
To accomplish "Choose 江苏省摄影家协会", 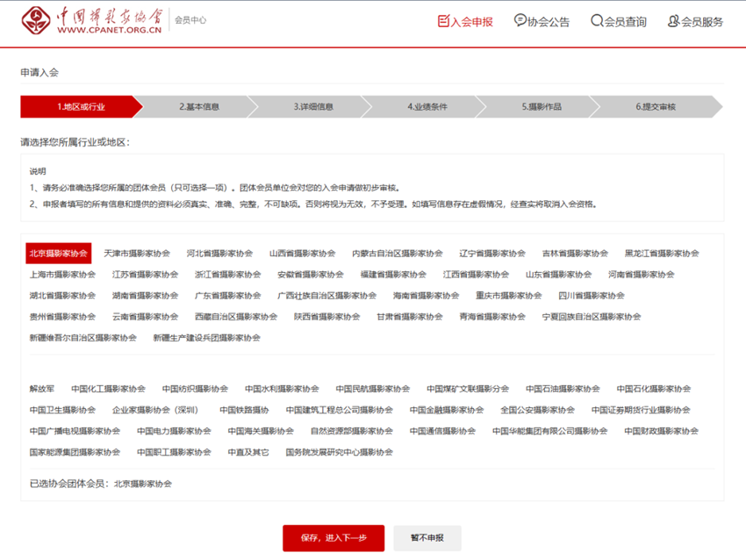I will (x=146, y=275).
